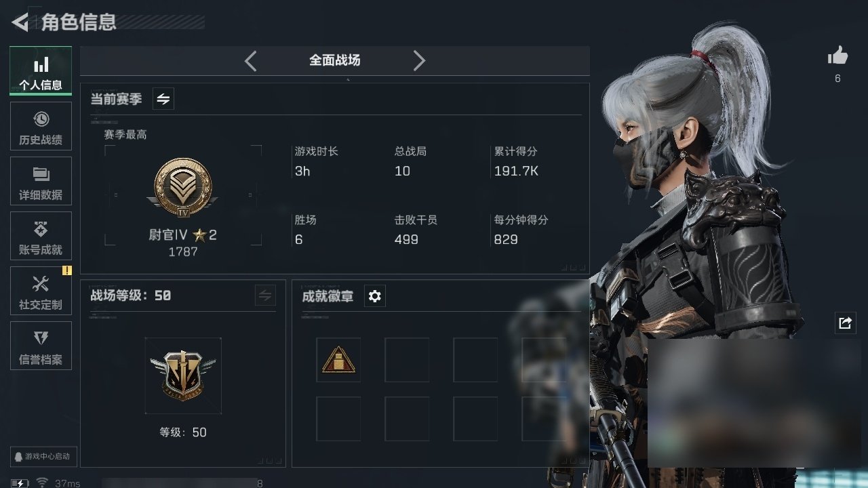The image size is (868, 488).
Task: View the 账号成就 section
Action: [41, 236]
